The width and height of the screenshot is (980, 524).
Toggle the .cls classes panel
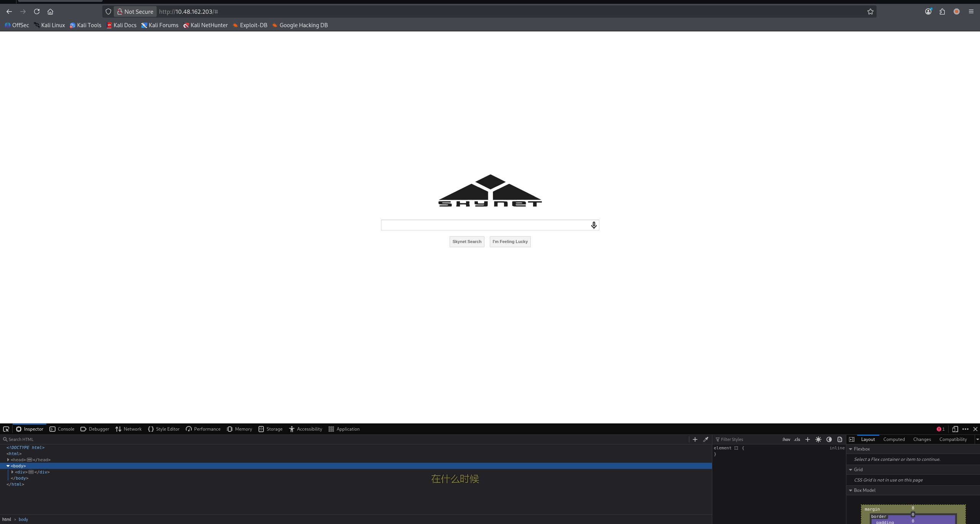(x=797, y=439)
